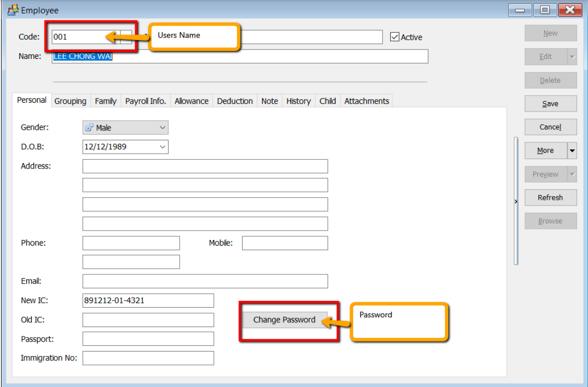The image size is (588, 387).
Task: Expand the More button dropdown arrow
Action: click(x=572, y=151)
